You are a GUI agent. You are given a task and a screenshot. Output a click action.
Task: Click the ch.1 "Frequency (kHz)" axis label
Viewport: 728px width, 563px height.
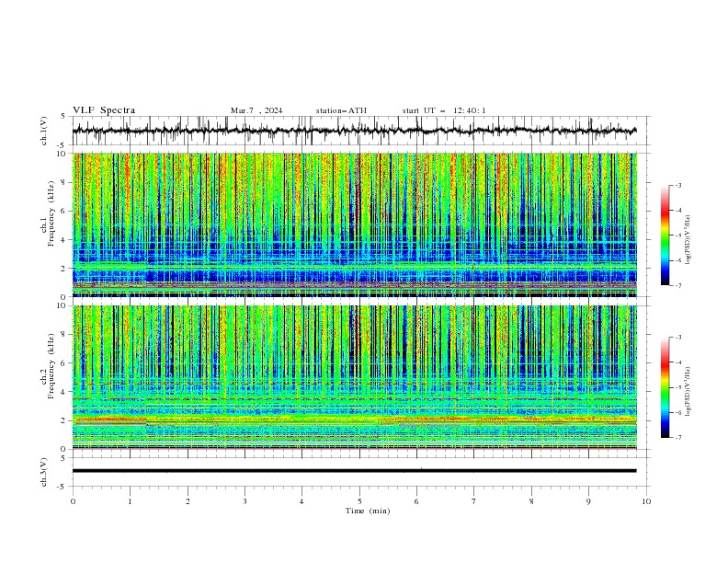[51, 214]
